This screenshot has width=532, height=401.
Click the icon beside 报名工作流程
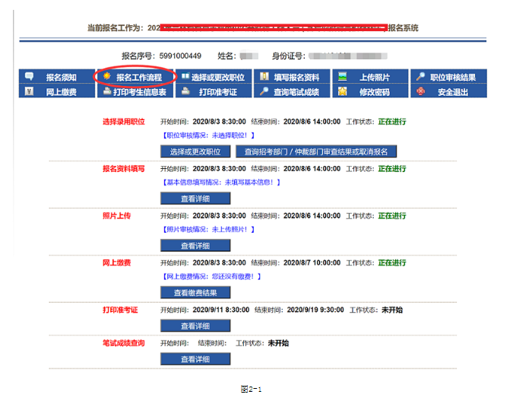click(x=107, y=77)
